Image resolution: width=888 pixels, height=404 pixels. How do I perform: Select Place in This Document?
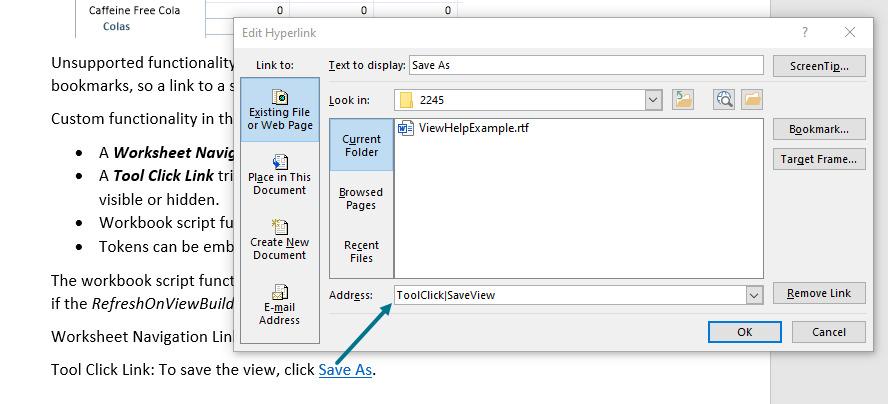pos(280,175)
